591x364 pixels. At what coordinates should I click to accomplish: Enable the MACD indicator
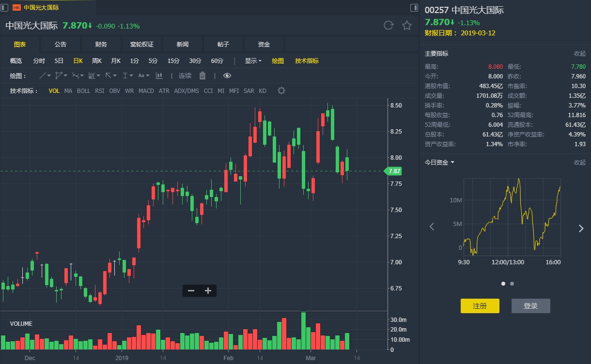pos(146,91)
